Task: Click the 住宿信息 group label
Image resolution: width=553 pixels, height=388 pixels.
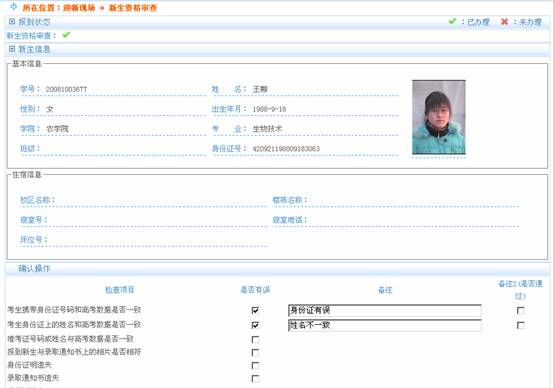Action: pos(27,175)
